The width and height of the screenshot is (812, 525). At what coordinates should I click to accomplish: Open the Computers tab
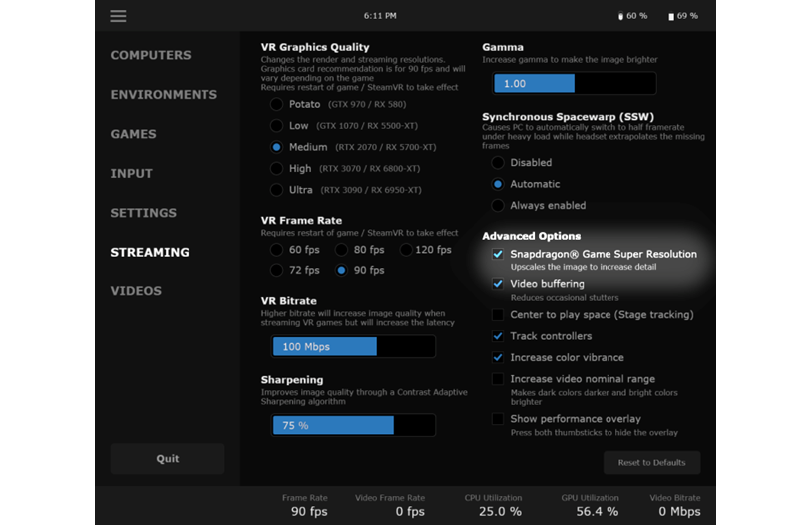coord(151,55)
